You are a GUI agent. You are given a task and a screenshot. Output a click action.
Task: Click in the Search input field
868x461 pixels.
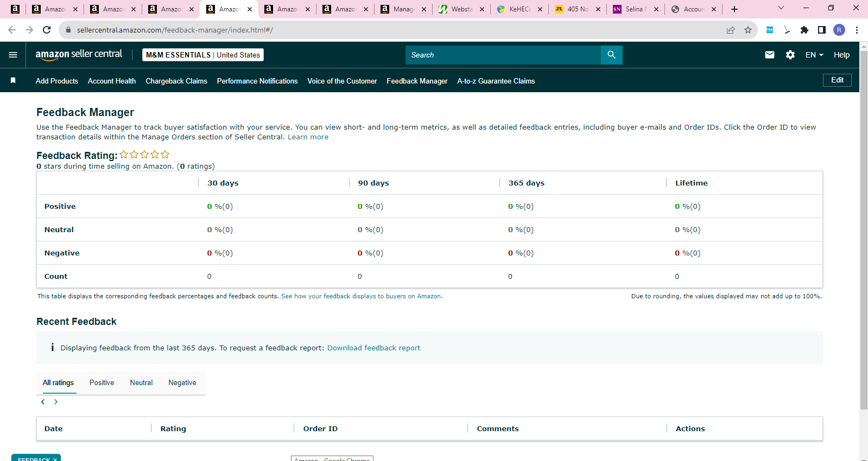(x=503, y=55)
